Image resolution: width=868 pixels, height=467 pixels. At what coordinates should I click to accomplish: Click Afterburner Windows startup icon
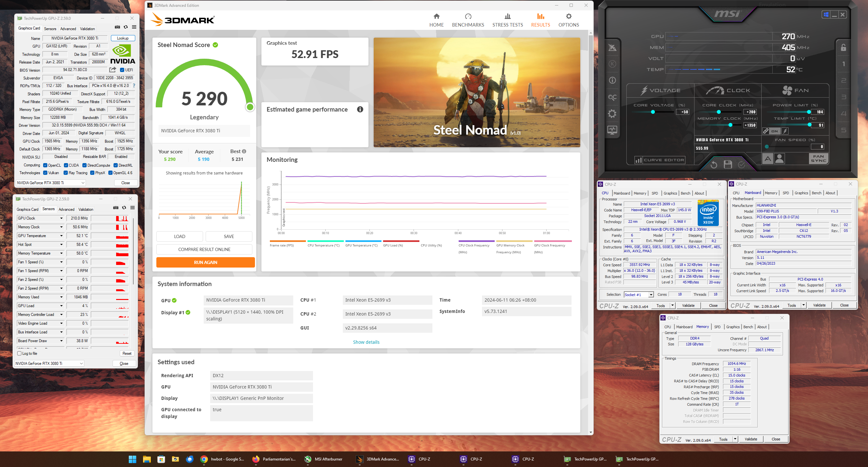[826, 15]
